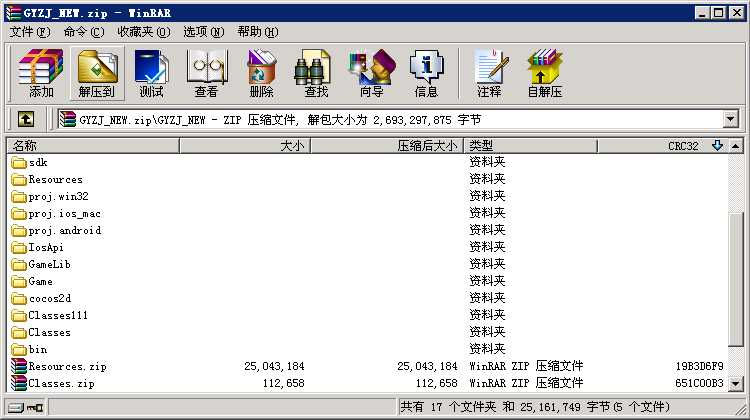The image size is (750, 420).
Task: Sort files by CRC32 column
Action: click(x=663, y=145)
